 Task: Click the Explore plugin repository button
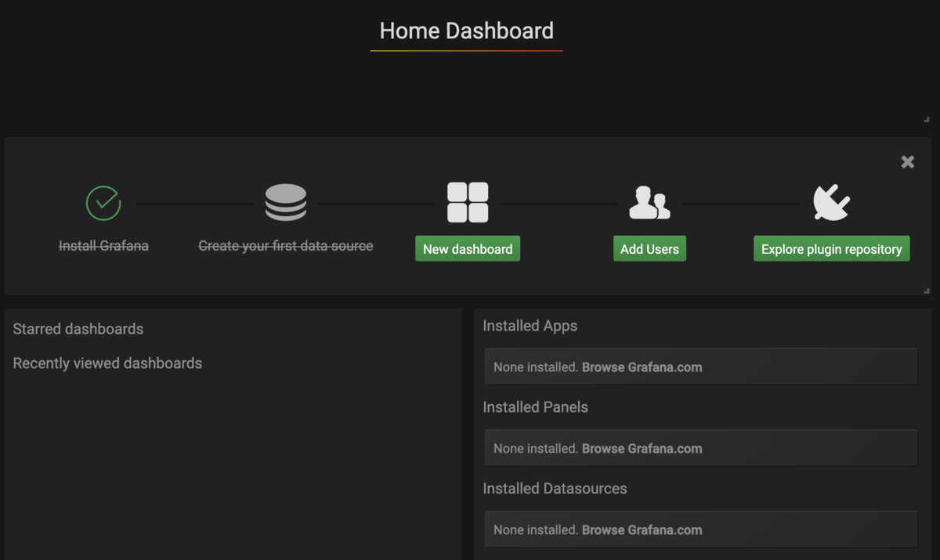(x=832, y=249)
